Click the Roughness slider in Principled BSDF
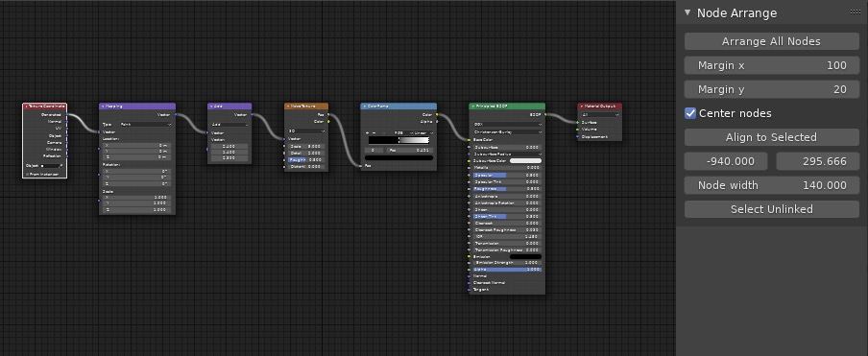This screenshot has height=356, width=868. tap(508, 188)
